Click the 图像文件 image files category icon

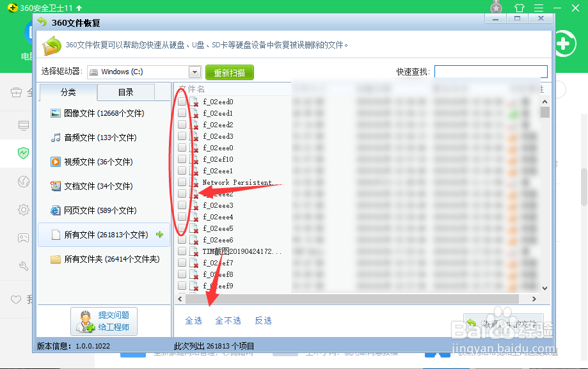point(56,112)
